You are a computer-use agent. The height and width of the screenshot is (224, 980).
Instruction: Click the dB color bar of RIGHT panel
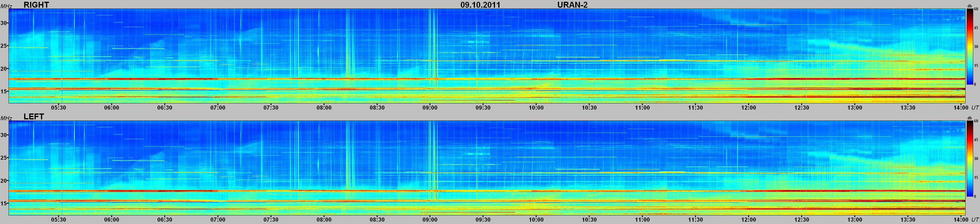[970, 46]
